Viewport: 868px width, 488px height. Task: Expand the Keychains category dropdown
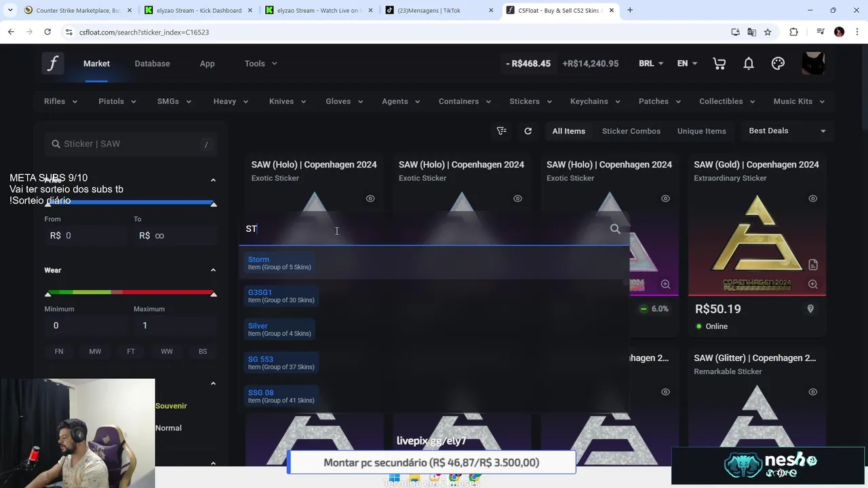click(x=595, y=101)
